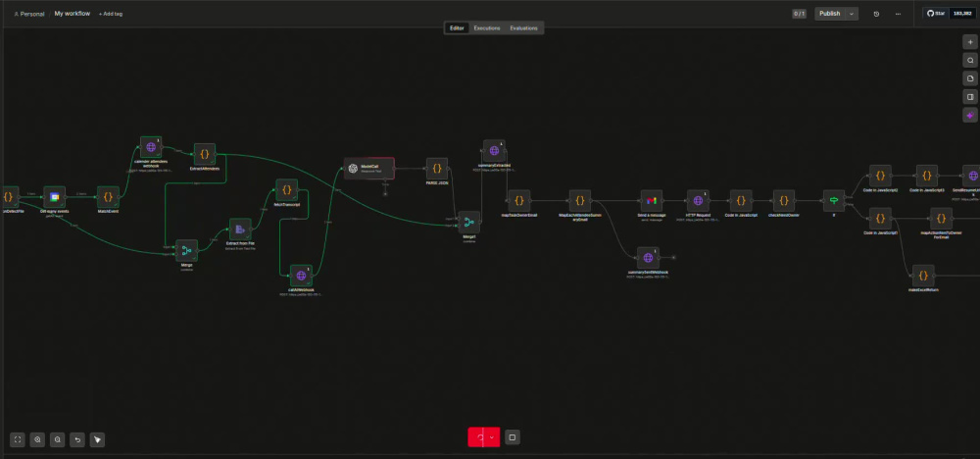Select the Code in JavaScript3 node
Screen dimensions: 980x459
tap(927, 176)
